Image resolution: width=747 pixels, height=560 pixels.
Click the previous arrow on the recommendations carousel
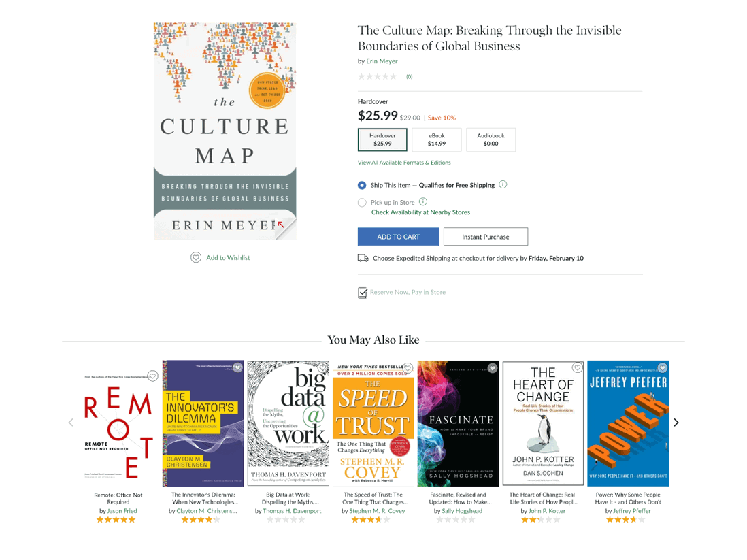(71, 423)
